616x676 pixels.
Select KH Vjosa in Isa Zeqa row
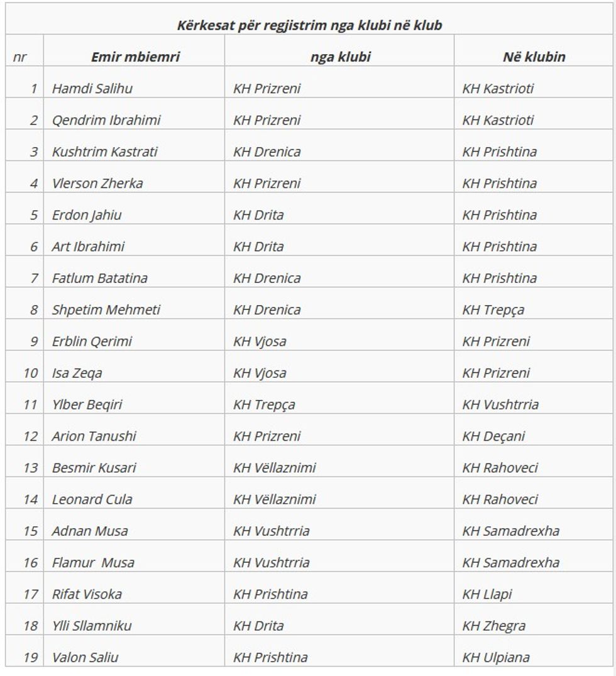click(x=260, y=373)
